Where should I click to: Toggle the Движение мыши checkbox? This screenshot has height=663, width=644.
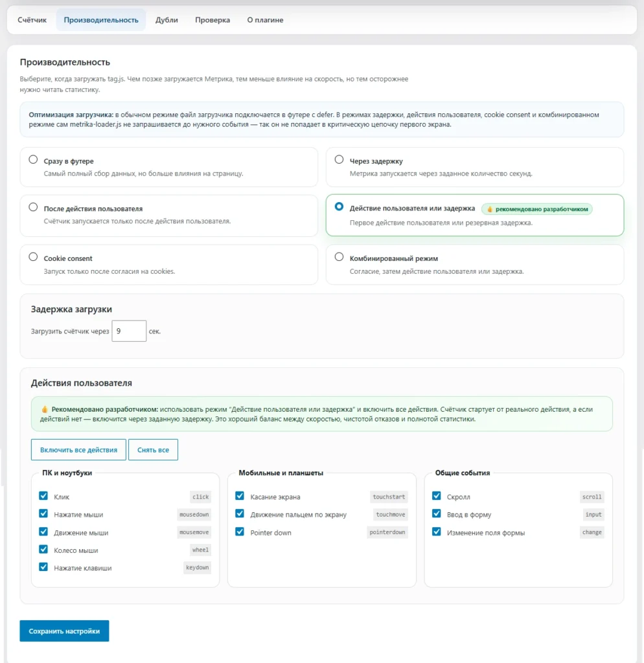coord(43,532)
